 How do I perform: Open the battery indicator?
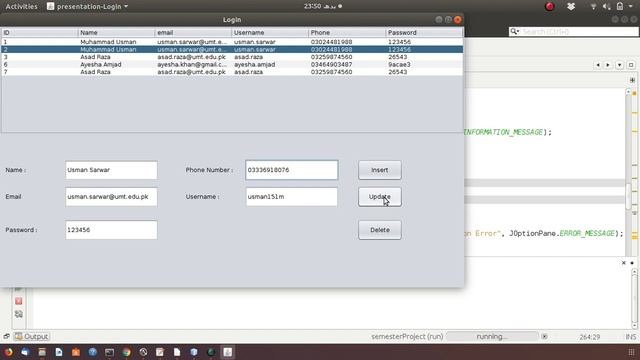click(620, 6)
